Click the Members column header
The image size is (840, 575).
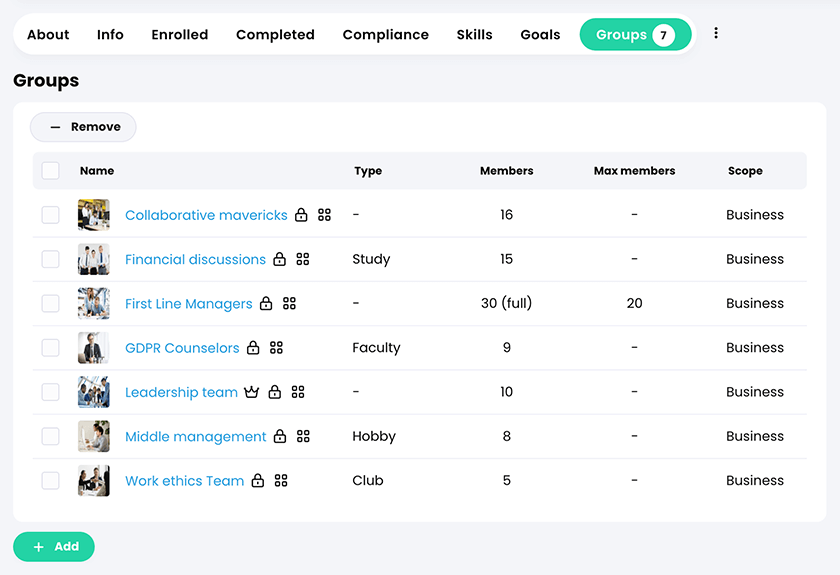[x=507, y=171]
